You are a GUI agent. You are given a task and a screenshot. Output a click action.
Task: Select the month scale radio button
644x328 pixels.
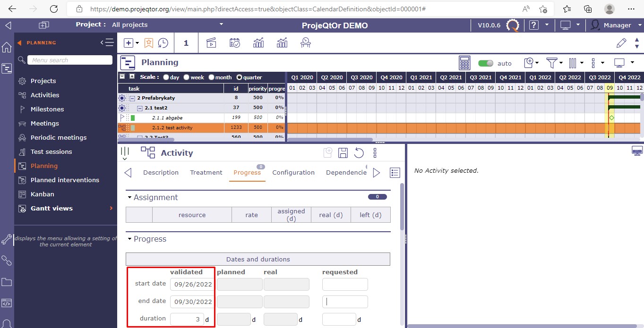[x=212, y=77]
